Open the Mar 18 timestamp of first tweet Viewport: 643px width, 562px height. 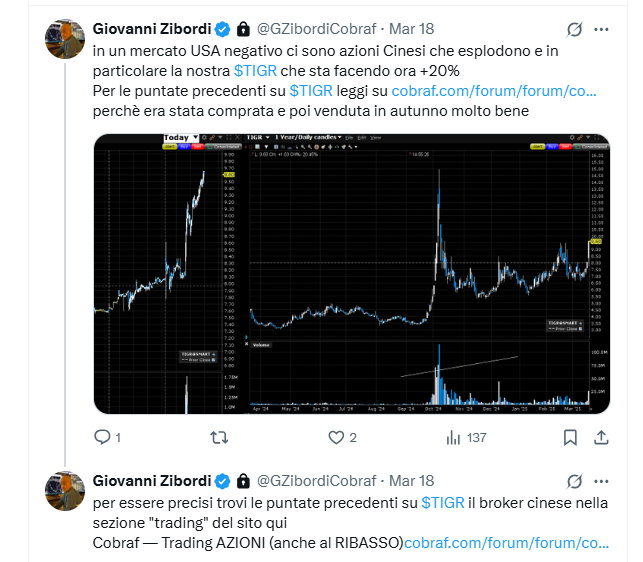point(411,29)
